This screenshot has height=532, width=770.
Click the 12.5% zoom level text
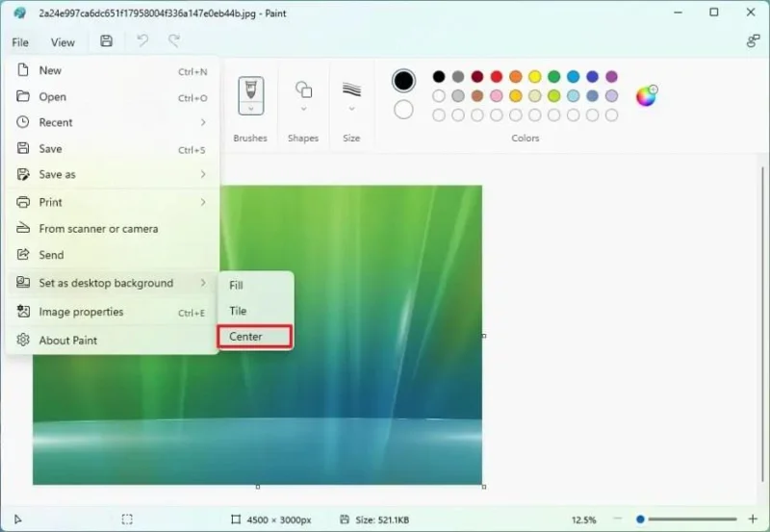pos(584,519)
